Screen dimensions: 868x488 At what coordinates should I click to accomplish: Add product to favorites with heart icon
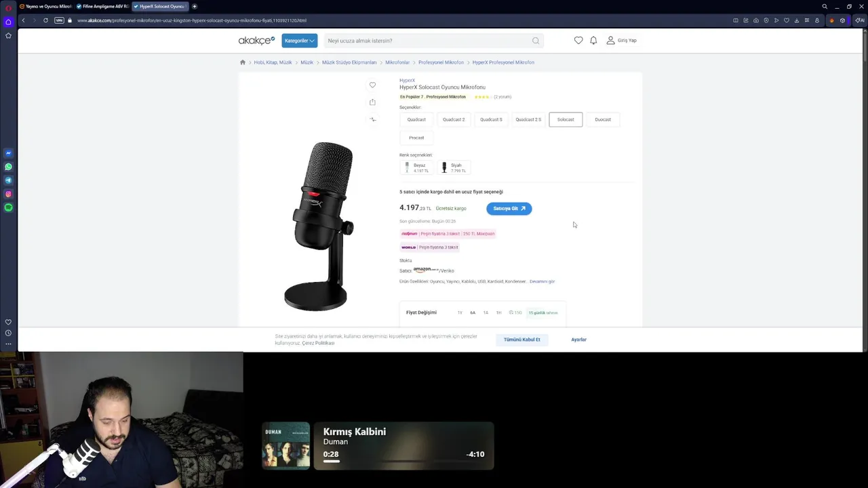click(x=372, y=85)
